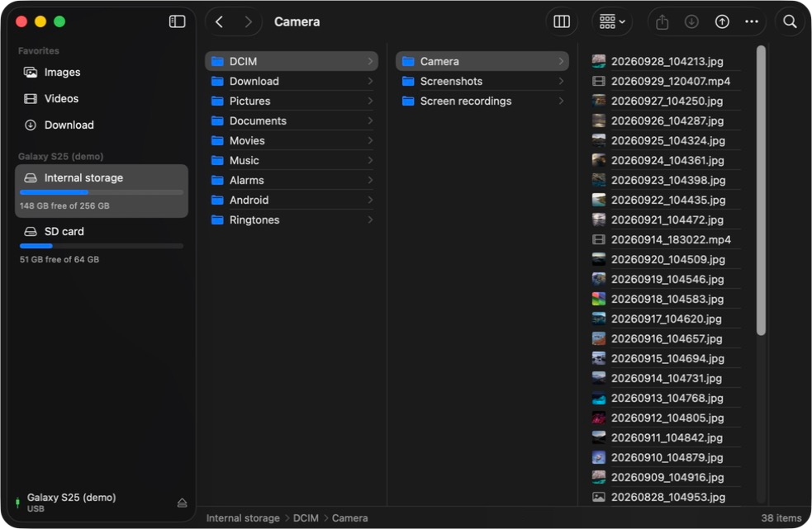Open Download in Favorites sidebar

(101, 125)
